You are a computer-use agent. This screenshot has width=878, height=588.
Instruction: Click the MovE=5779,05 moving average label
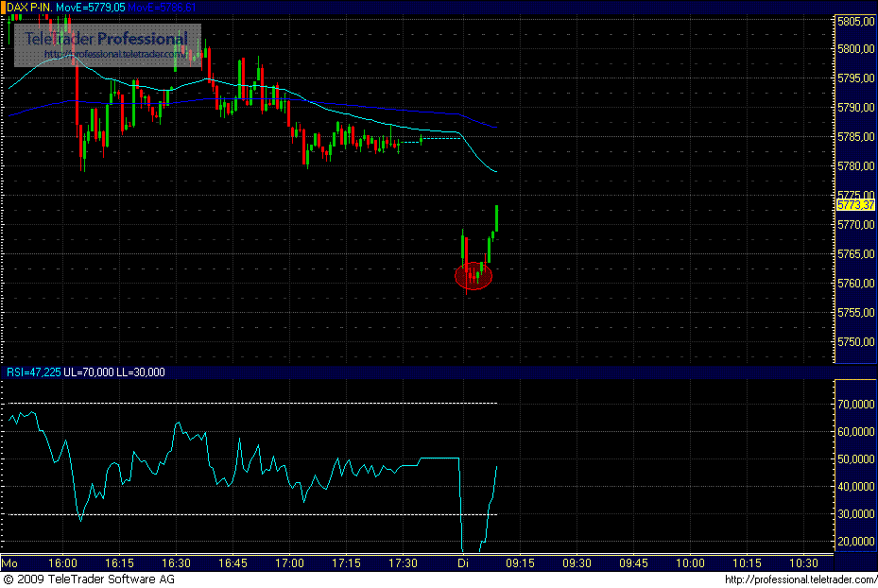point(90,6)
